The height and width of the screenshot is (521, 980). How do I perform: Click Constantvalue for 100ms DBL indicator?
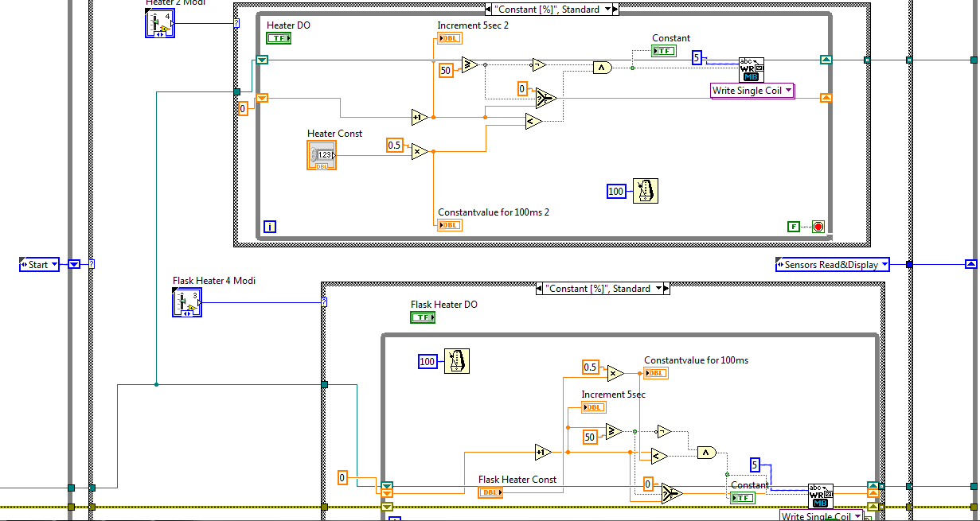coord(657,373)
